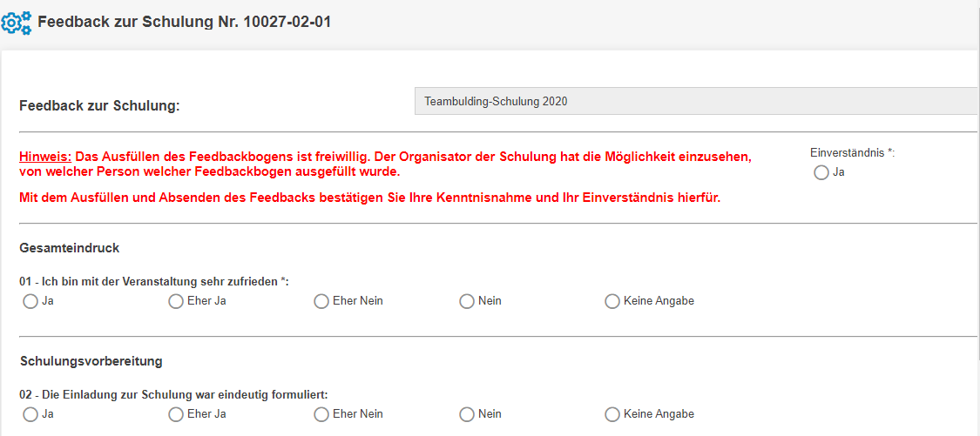Pick 'Eher Nein' for question 02
The width and height of the screenshot is (980, 436).
(321, 415)
